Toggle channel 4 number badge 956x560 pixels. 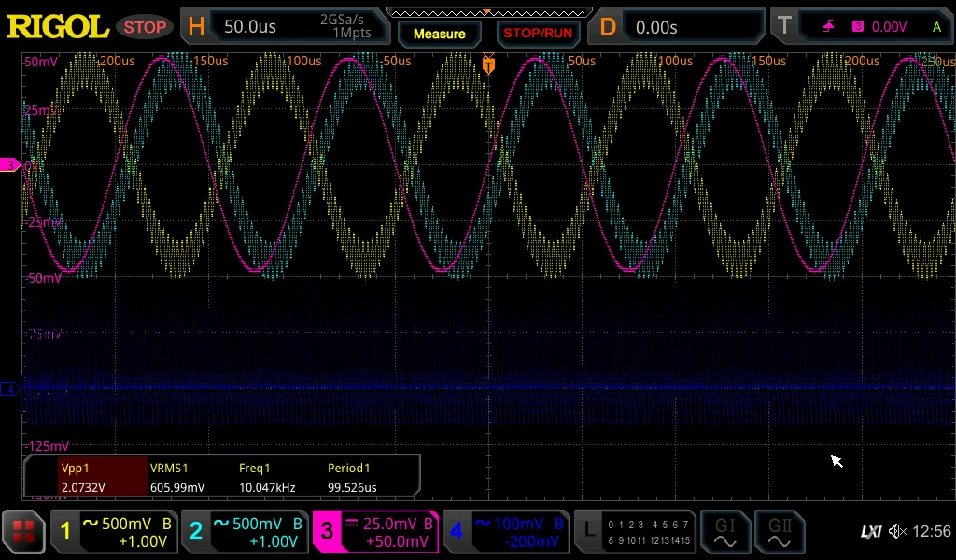pos(456,531)
